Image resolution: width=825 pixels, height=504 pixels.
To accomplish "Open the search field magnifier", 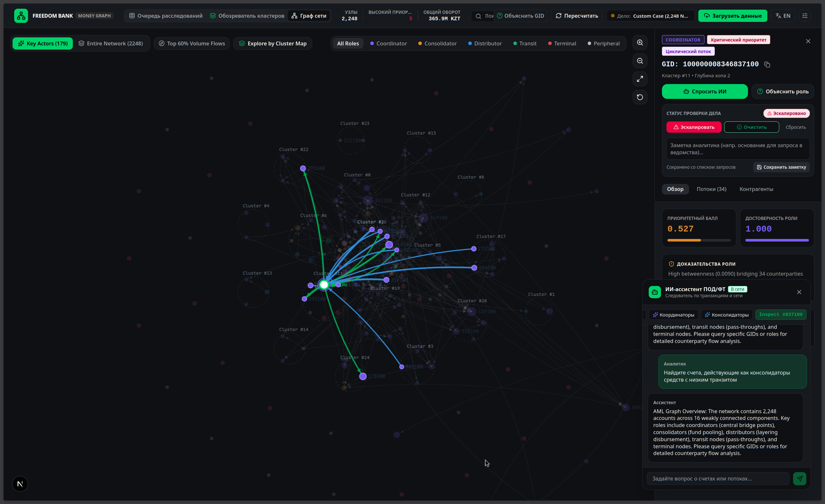I will coord(478,16).
